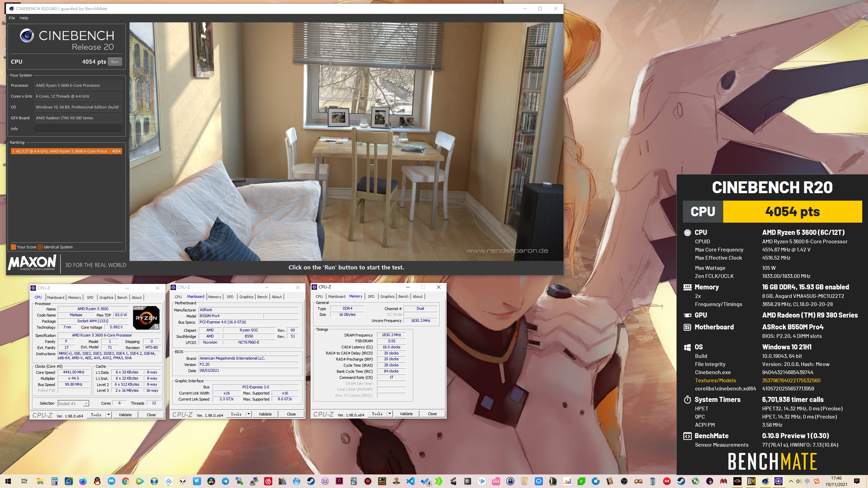
Task: Open the Calculator taskbar icon
Action: 54,481
